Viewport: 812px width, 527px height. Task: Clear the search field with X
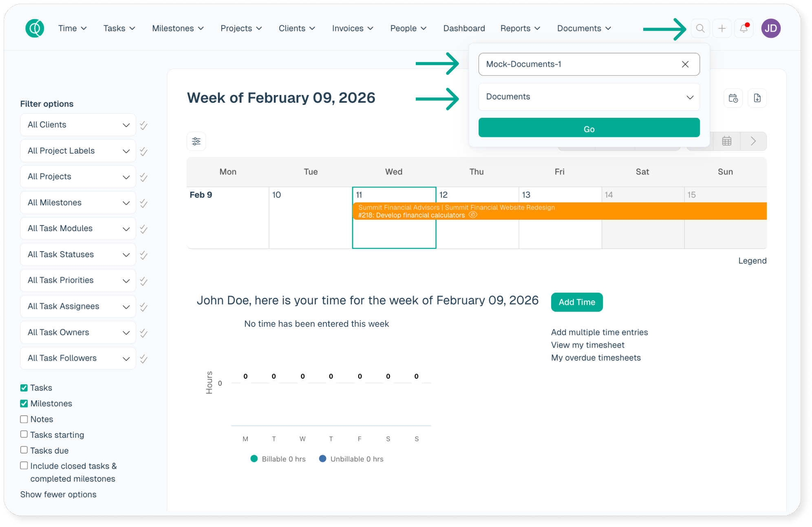coord(685,64)
